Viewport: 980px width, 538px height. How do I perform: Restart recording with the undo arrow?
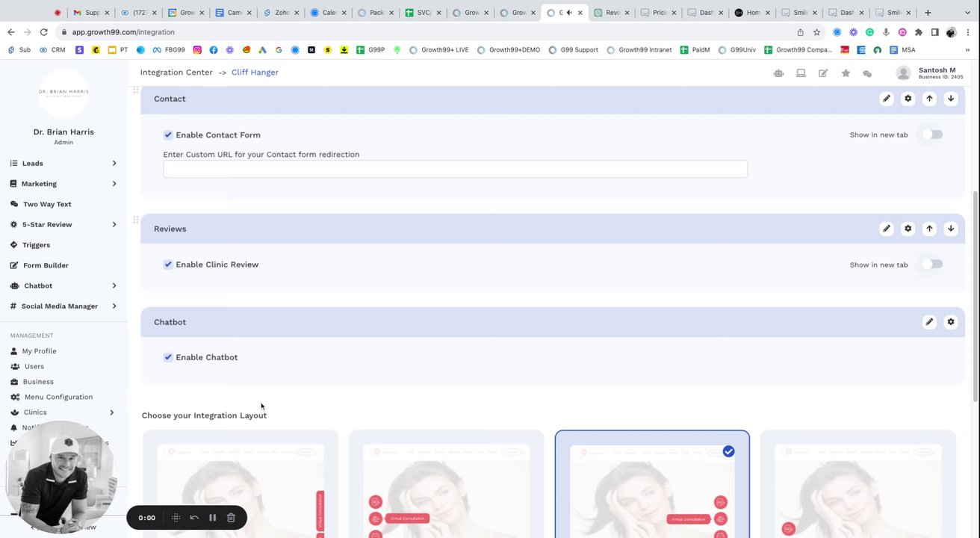tap(194, 517)
